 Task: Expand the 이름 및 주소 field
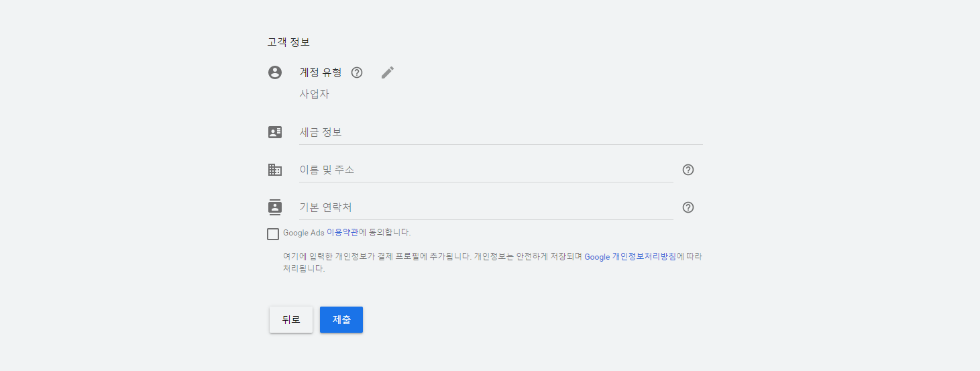tap(486, 170)
